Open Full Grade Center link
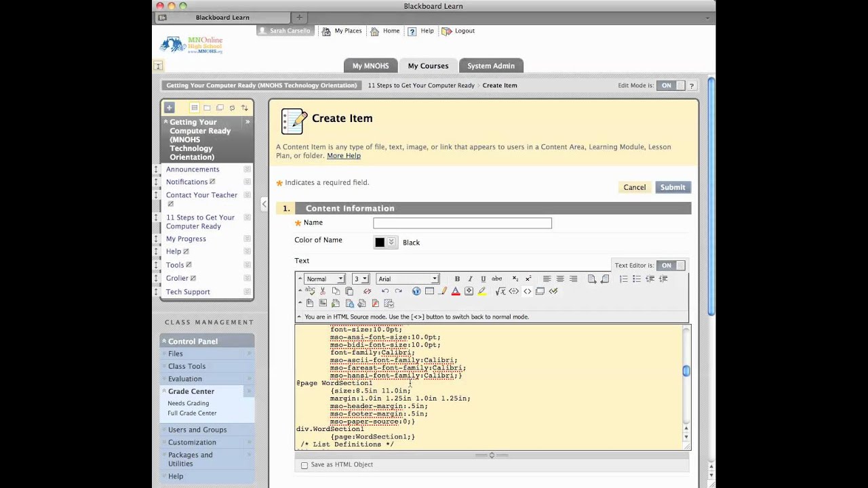The height and width of the screenshot is (488, 868). (193, 413)
